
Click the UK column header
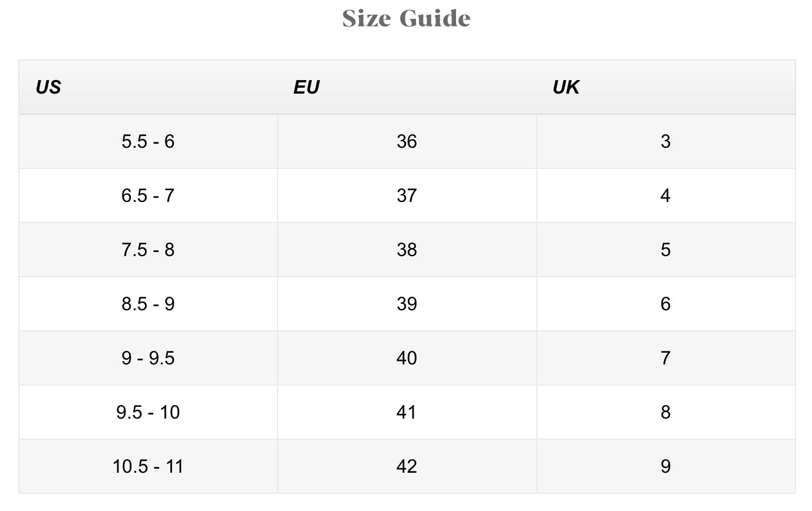[x=566, y=87]
